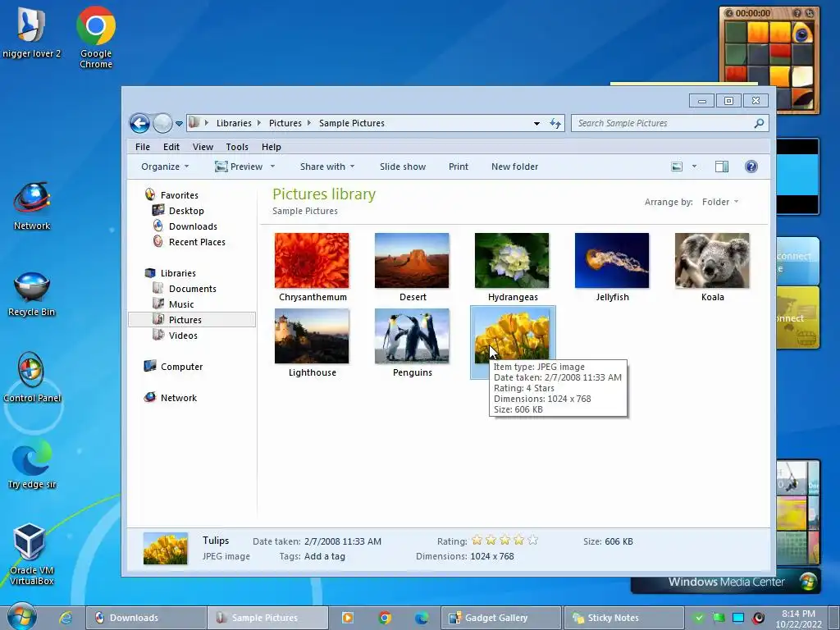The image size is (840, 630).
Task: Open the Arrange by Folder dropdown
Action: [720, 202]
